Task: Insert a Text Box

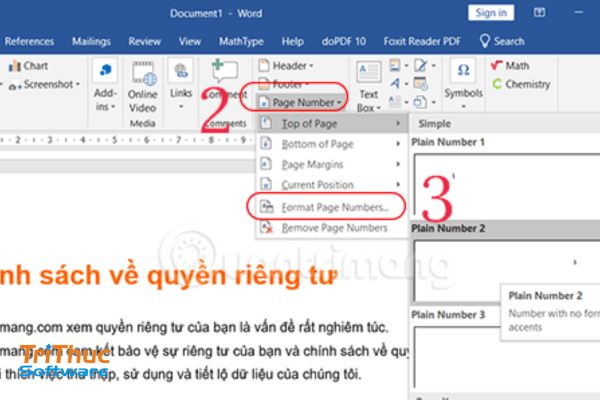Action: [x=368, y=87]
